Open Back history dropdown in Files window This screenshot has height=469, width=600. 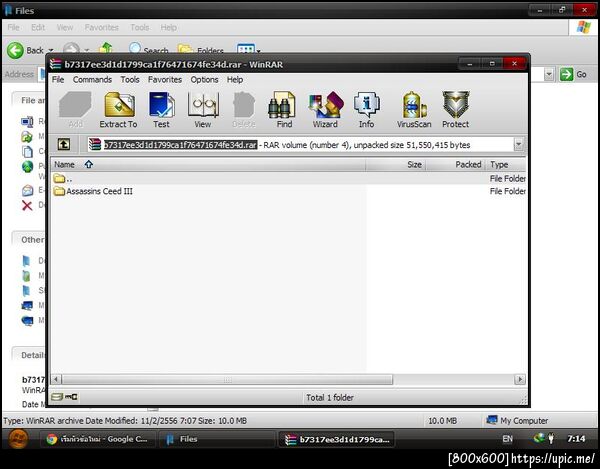coord(51,50)
